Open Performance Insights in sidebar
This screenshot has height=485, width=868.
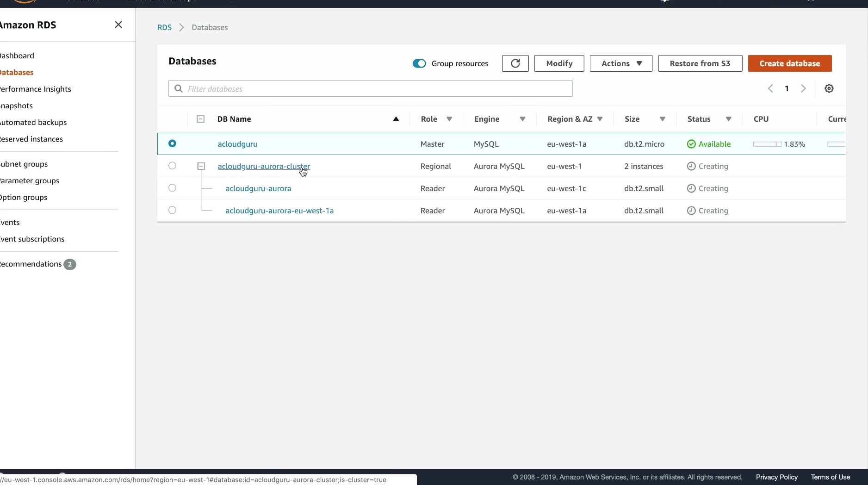coord(35,89)
